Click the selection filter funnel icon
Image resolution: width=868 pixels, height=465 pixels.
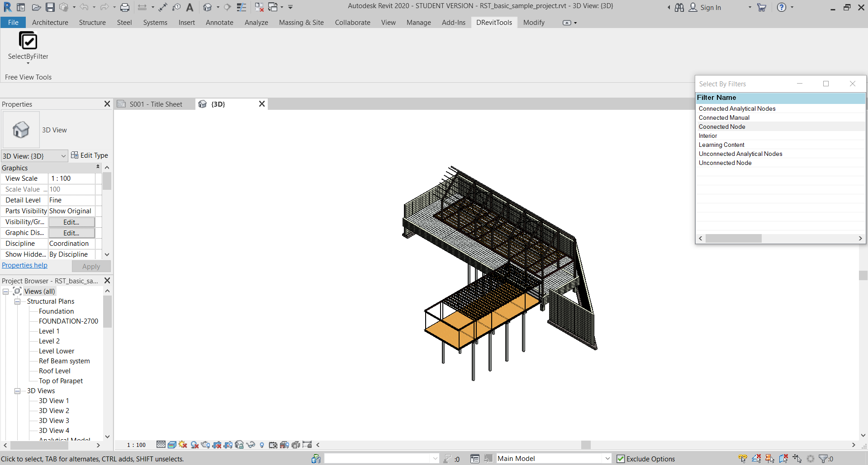[823, 459]
